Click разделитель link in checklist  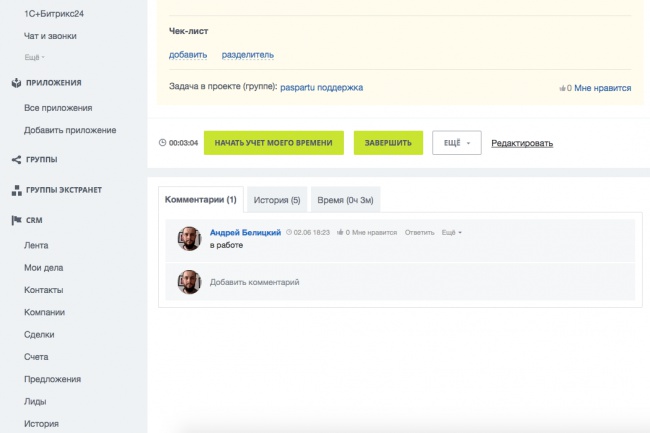tap(247, 55)
